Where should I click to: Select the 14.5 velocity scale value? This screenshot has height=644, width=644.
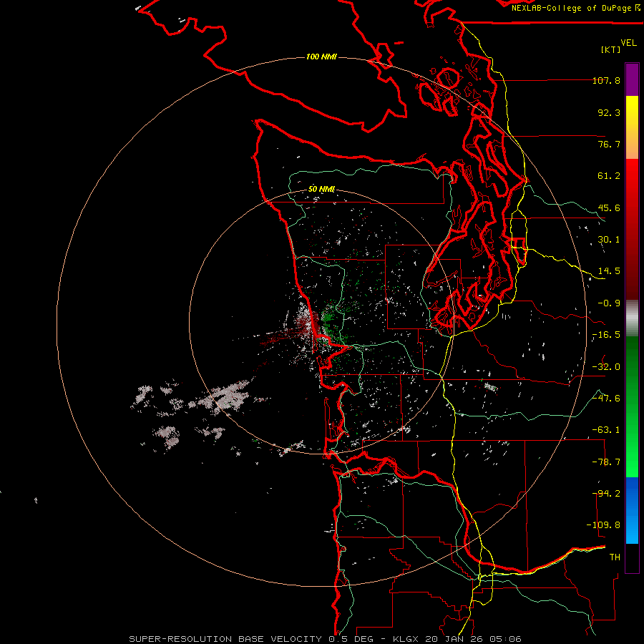(609, 271)
